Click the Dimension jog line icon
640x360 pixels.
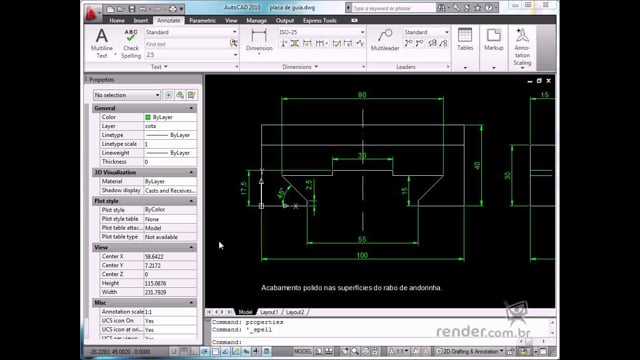360,43
